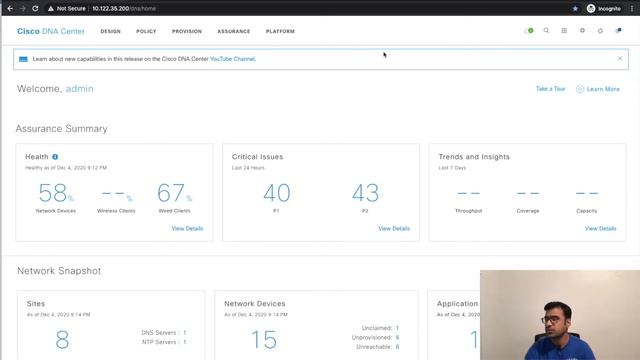
Task: Click the Not Secure warning icon
Action: (51, 8)
